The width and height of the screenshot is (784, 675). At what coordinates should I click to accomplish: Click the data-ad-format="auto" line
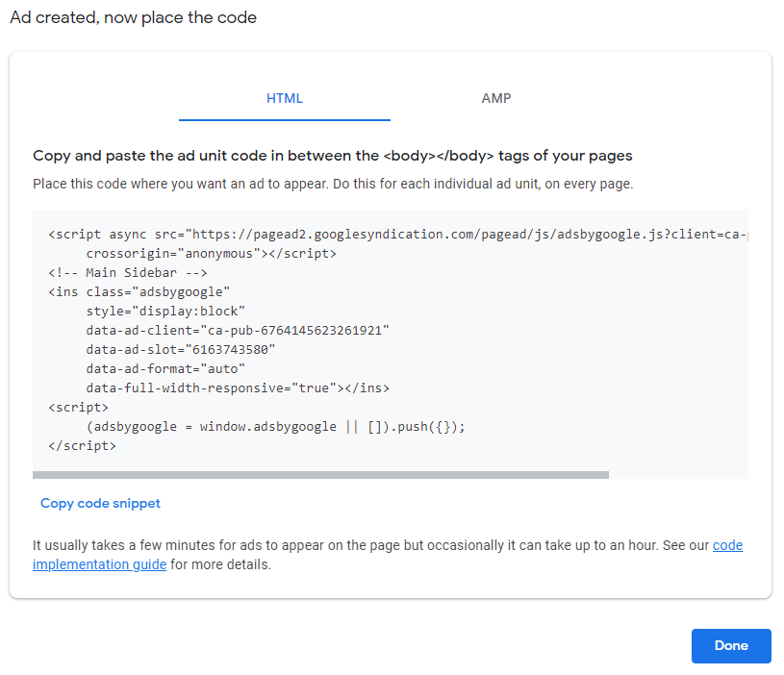[165, 368]
